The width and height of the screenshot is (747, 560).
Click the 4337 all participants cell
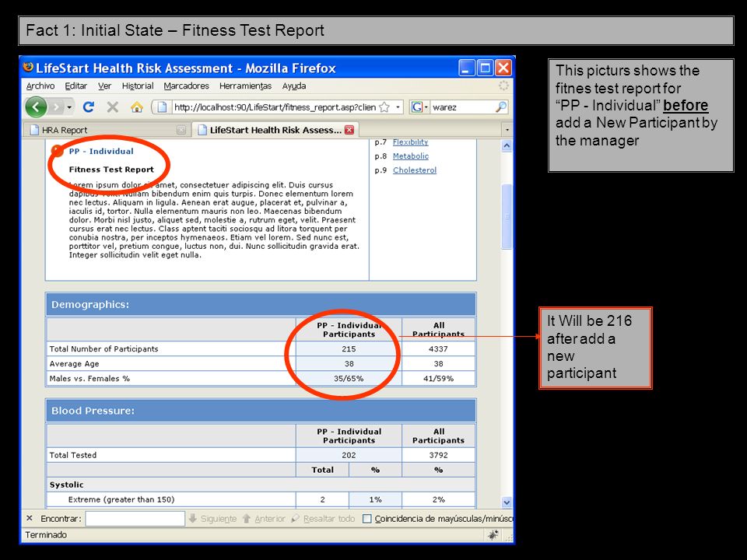pos(438,348)
